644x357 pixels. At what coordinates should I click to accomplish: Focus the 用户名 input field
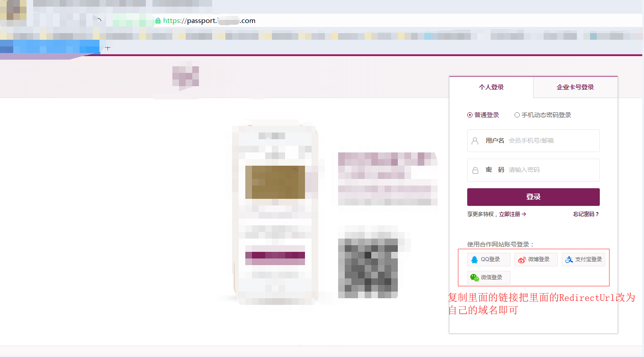[533, 141]
